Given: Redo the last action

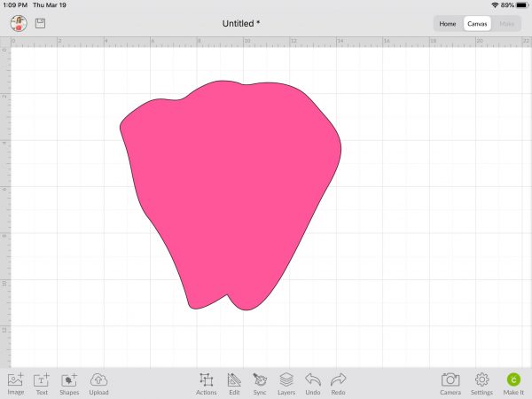Looking at the screenshot, I should (339, 383).
